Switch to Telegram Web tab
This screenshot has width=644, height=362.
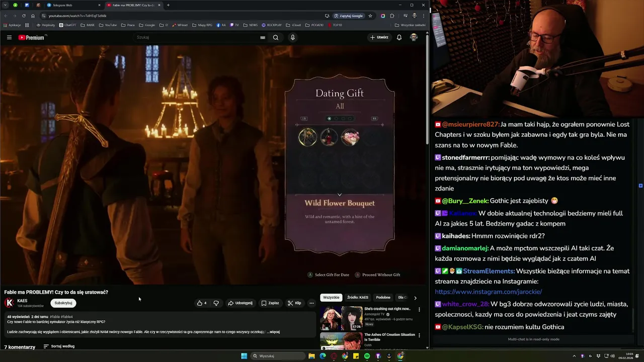coord(70,5)
